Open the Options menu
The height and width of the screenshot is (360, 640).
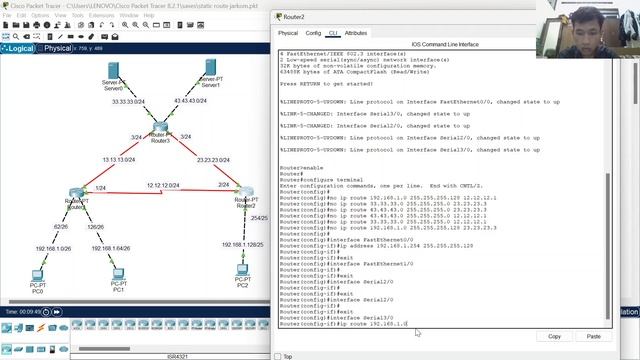coord(40,16)
